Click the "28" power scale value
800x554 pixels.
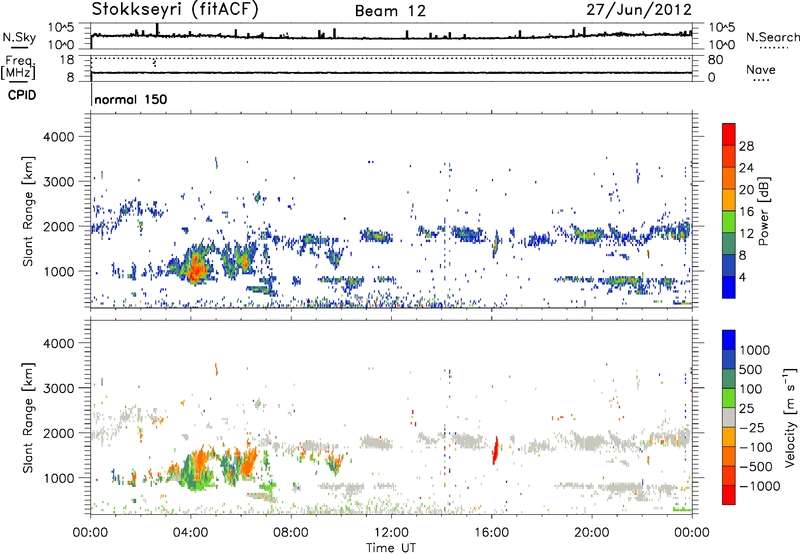tap(746, 146)
